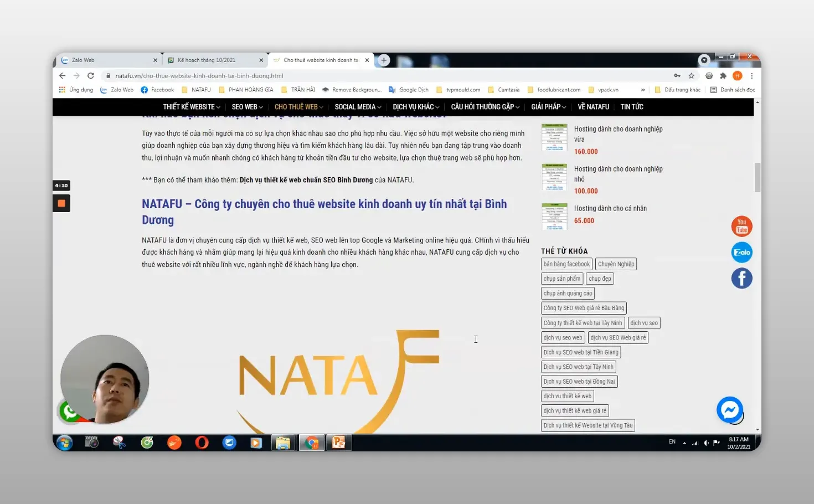Open 'Dịch vụ SEO web tại Tiền Giang' tag

coord(581,352)
